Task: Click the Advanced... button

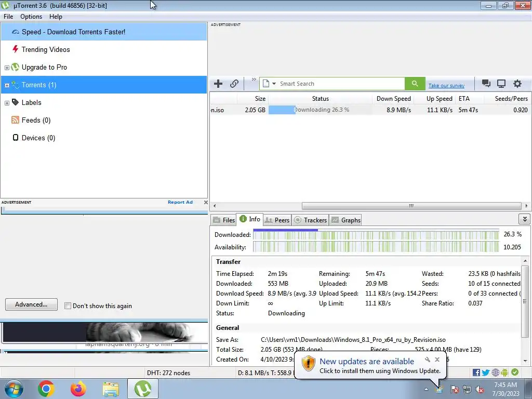Action: click(31, 304)
